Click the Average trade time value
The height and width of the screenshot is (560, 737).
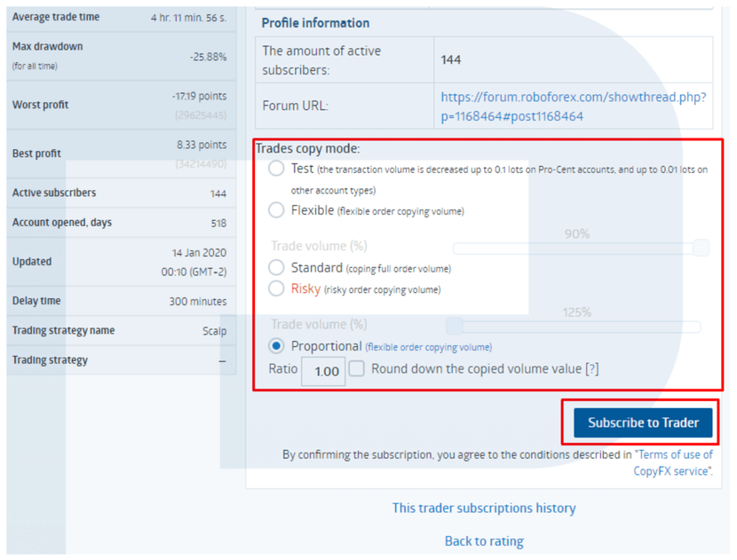(188, 18)
